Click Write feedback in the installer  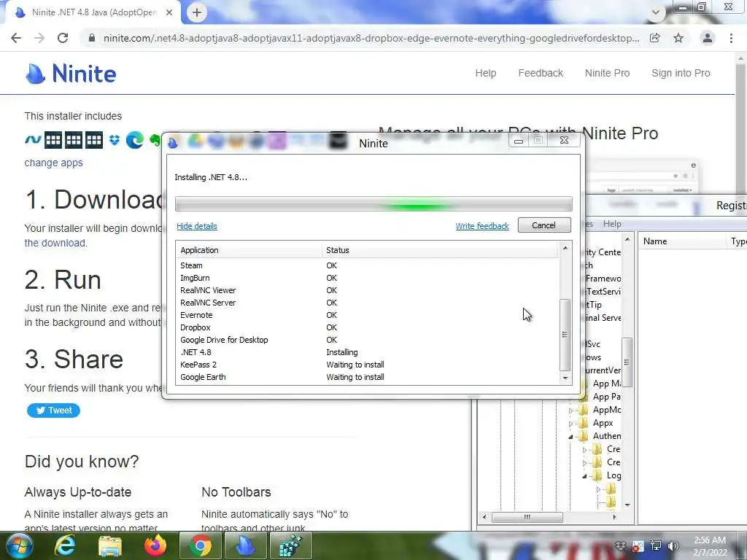(482, 226)
